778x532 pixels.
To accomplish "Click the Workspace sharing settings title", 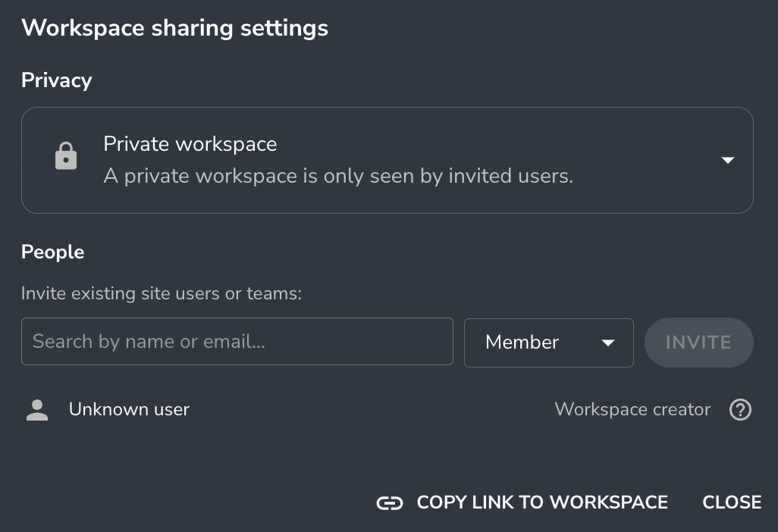I will pyautogui.click(x=174, y=27).
